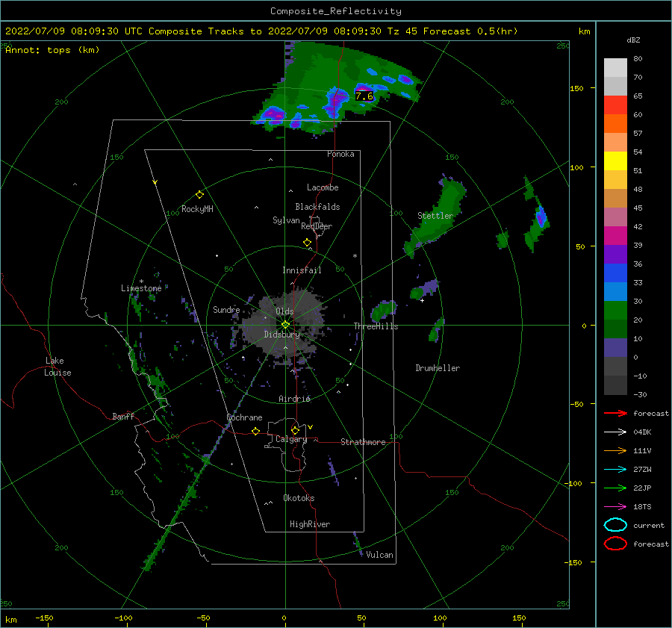Click the 20 dBZ green swatch
The image size is (672, 628).
pos(615,310)
